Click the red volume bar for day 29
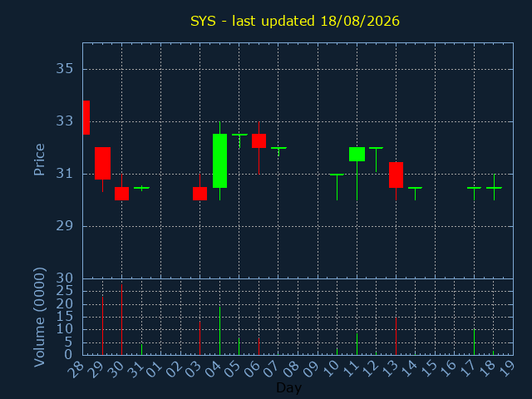The image size is (532, 399). coord(102,326)
